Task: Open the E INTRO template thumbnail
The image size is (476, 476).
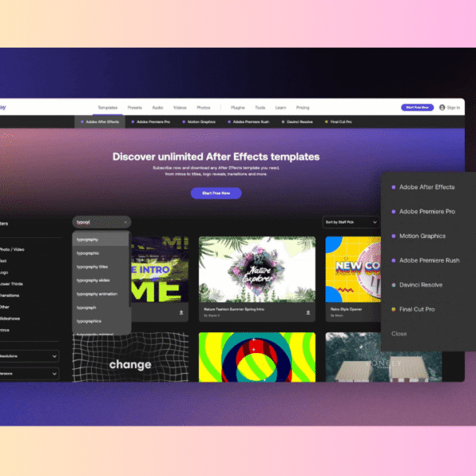Action: pos(160,269)
